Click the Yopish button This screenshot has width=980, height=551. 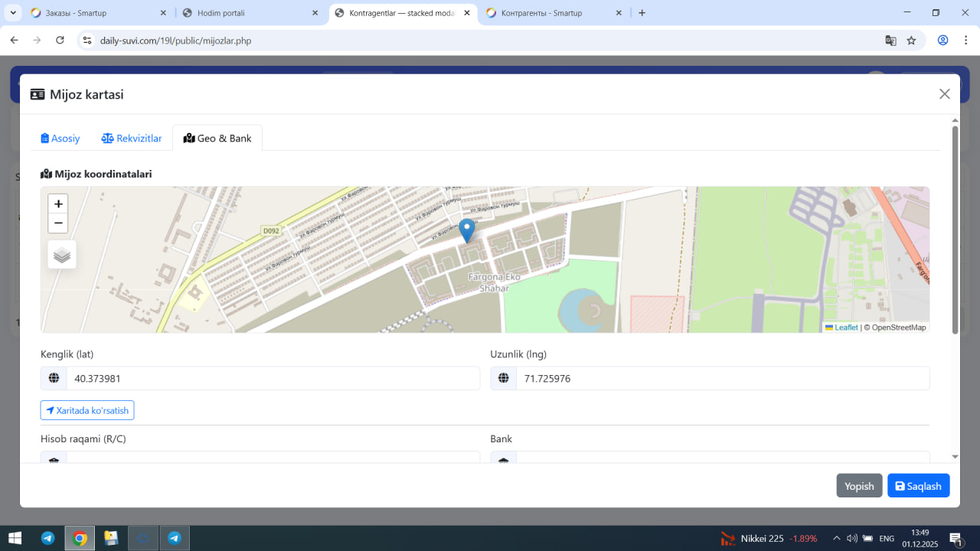pos(859,486)
